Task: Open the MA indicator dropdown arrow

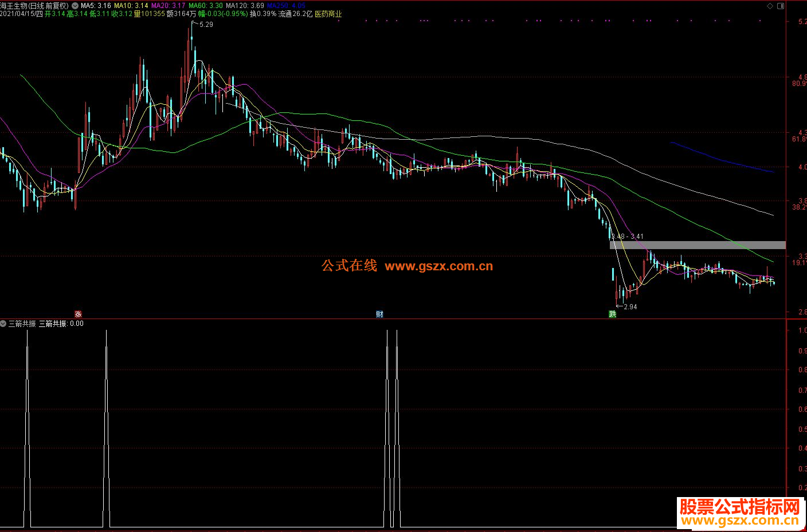Action: click(x=75, y=6)
